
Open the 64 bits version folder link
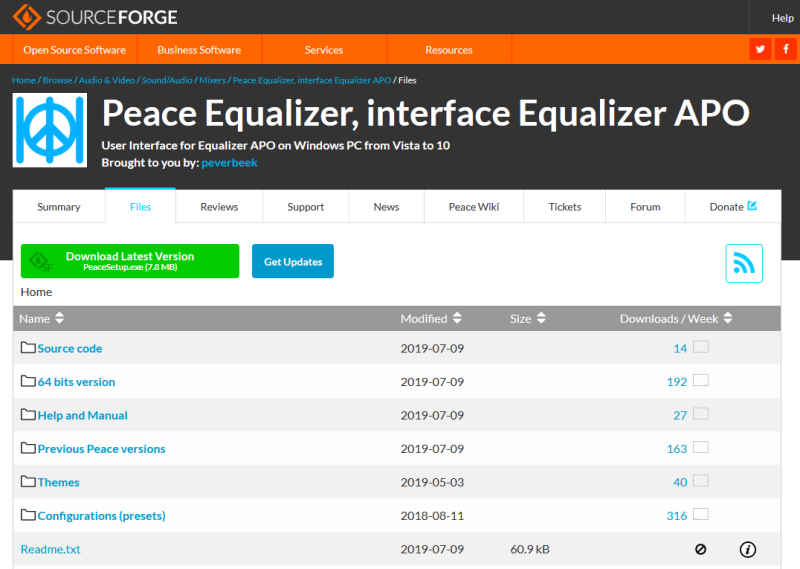tap(77, 382)
